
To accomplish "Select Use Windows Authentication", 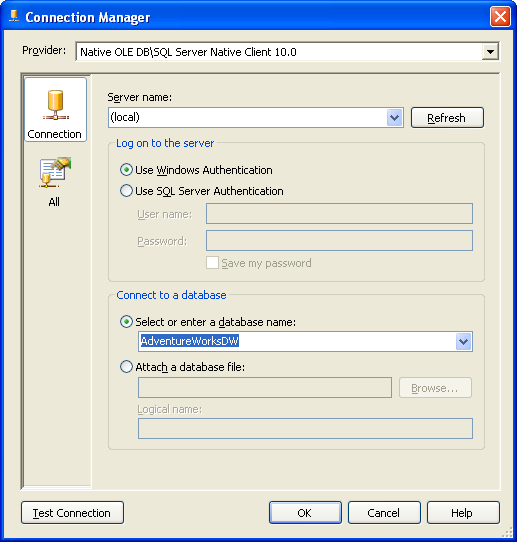I will coord(126,170).
